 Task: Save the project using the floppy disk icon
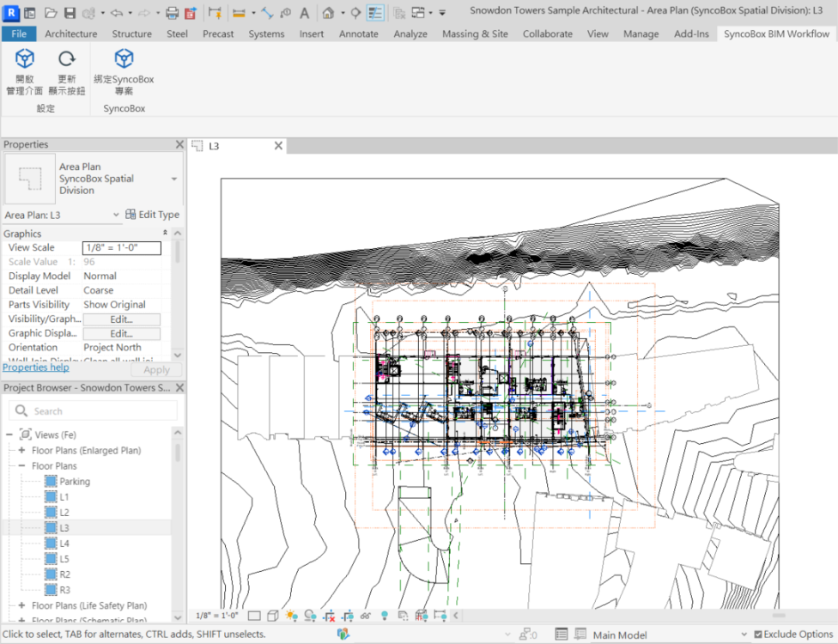[x=70, y=12]
